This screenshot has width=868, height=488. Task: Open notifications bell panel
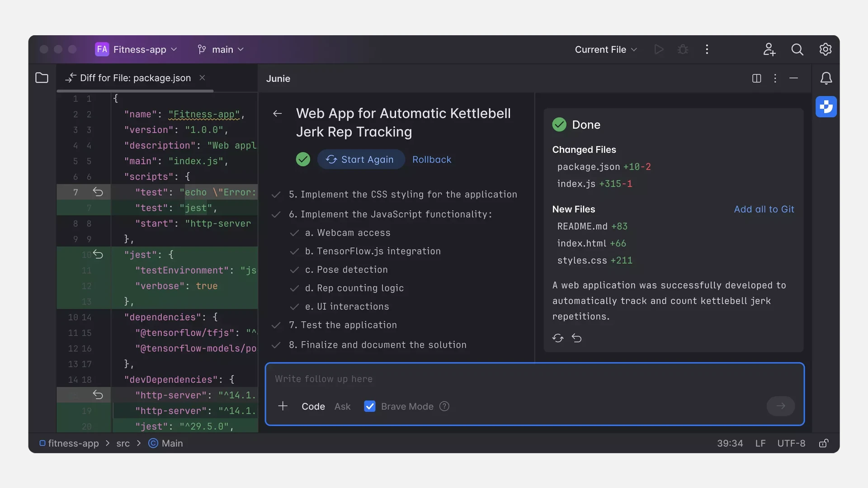[x=826, y=78]
